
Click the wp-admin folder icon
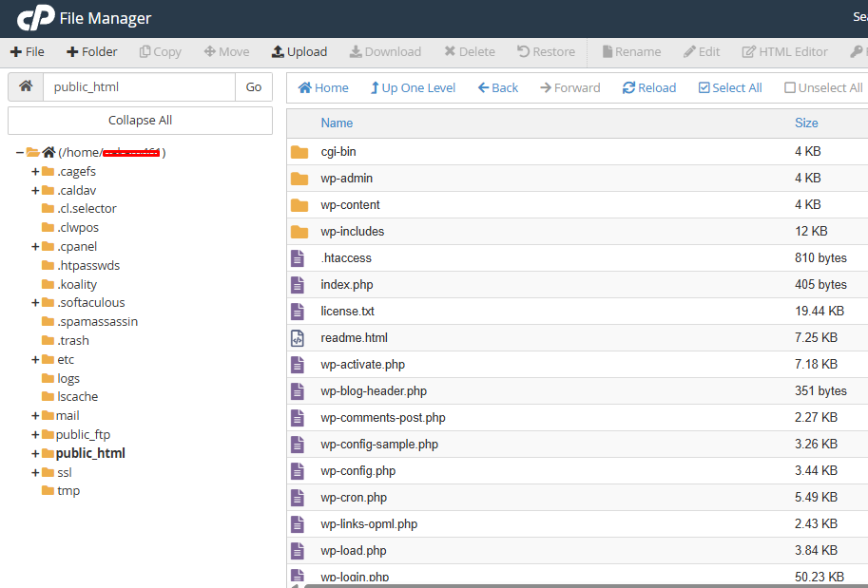pyautogui.click(x=299, y=179)
